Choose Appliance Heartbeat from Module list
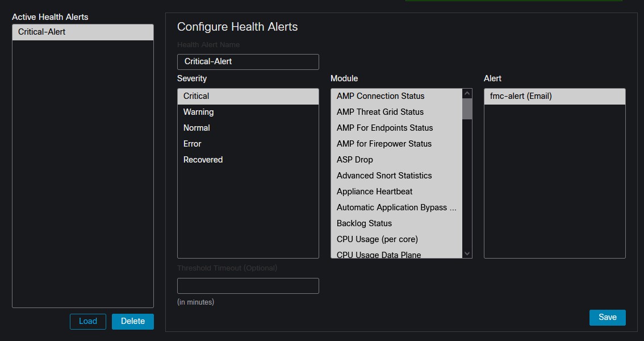This screenshot has height=341, width=644. tap(396, 192)
